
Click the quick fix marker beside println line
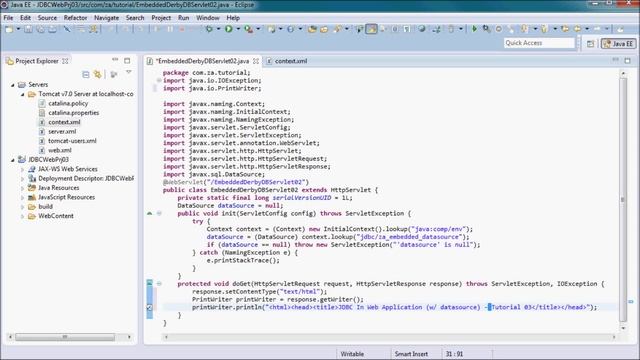pos(149,307)
